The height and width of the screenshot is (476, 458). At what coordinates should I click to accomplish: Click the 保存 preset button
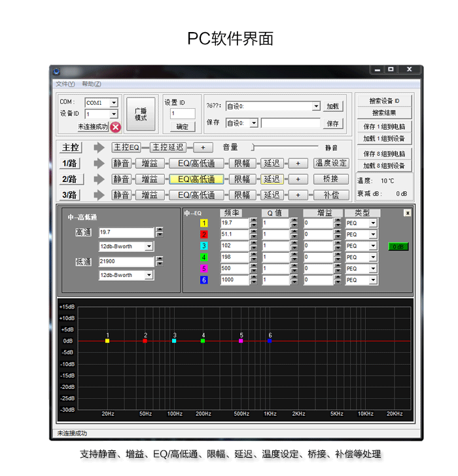pos(333,124)
